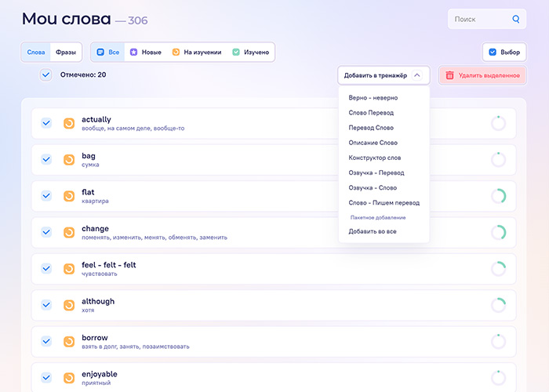Uncheck the word bag
Image resolution: width=549 pixels, height=392 pixels.
46,160
